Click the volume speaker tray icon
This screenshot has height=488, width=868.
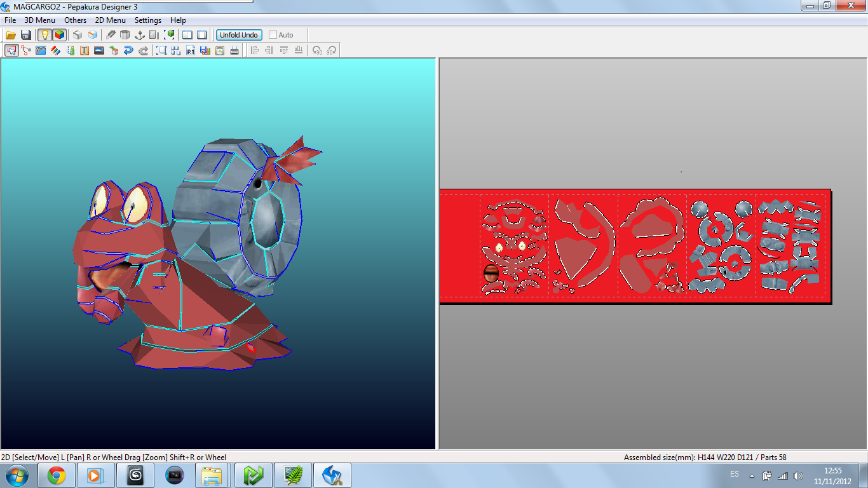pos(798,475)
